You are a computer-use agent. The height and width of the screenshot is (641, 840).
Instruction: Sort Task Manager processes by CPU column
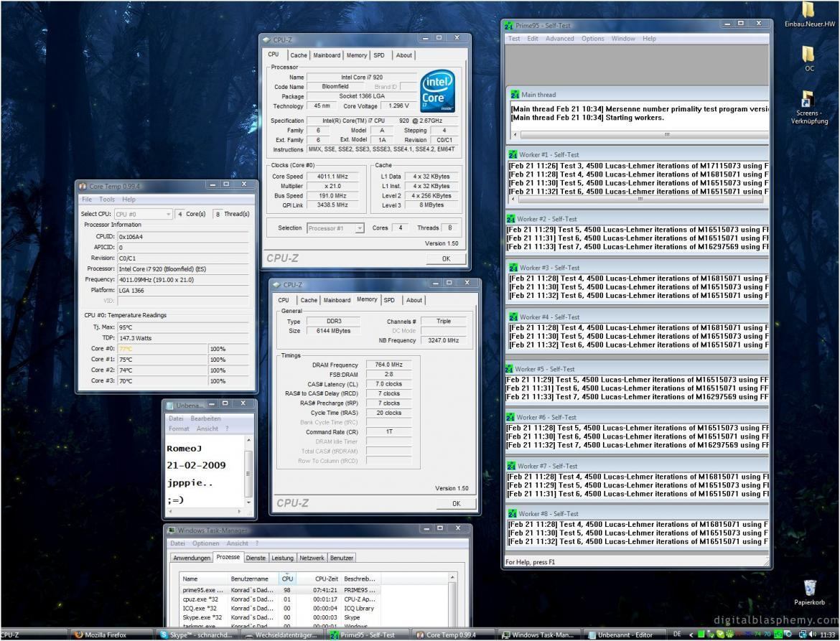(287, 579)
